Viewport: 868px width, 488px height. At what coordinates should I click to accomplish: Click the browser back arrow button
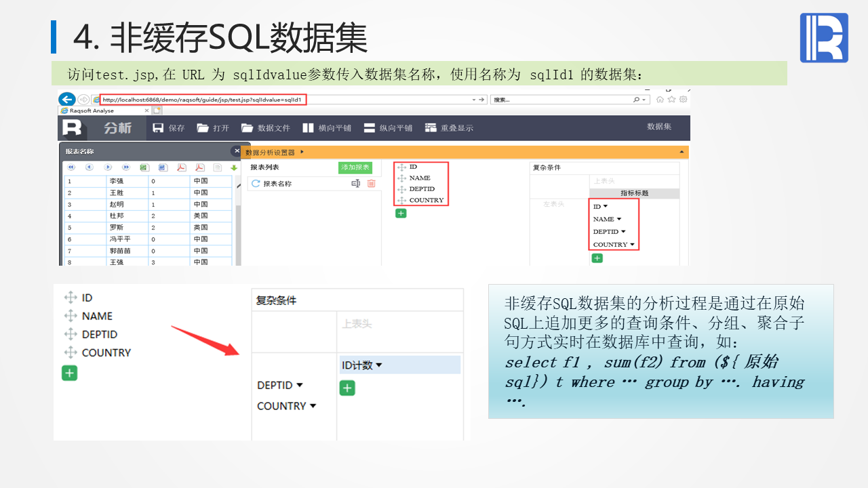click(x=66, y=99)
